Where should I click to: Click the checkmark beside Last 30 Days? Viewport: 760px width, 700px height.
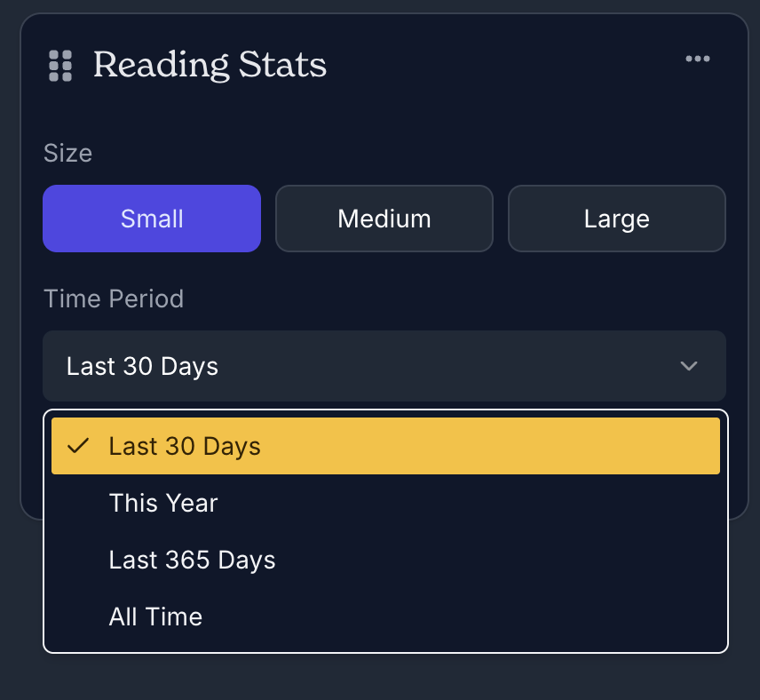pyautogui.click(x=78, y=446)
